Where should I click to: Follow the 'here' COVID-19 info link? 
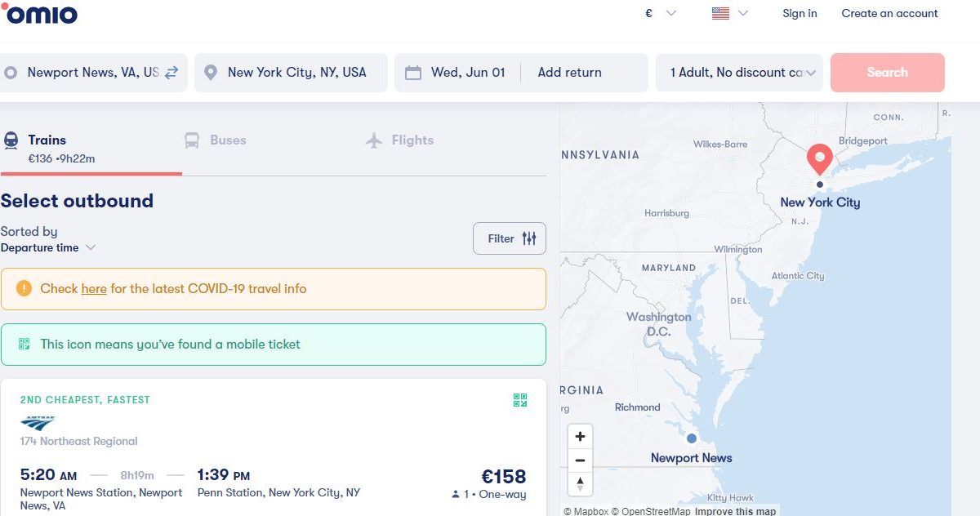tap(94, 288)
